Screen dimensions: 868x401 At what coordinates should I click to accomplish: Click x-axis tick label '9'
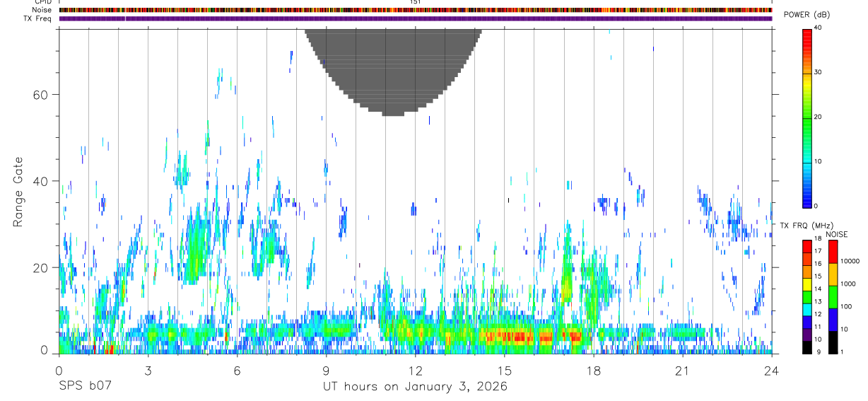(326, 371)
